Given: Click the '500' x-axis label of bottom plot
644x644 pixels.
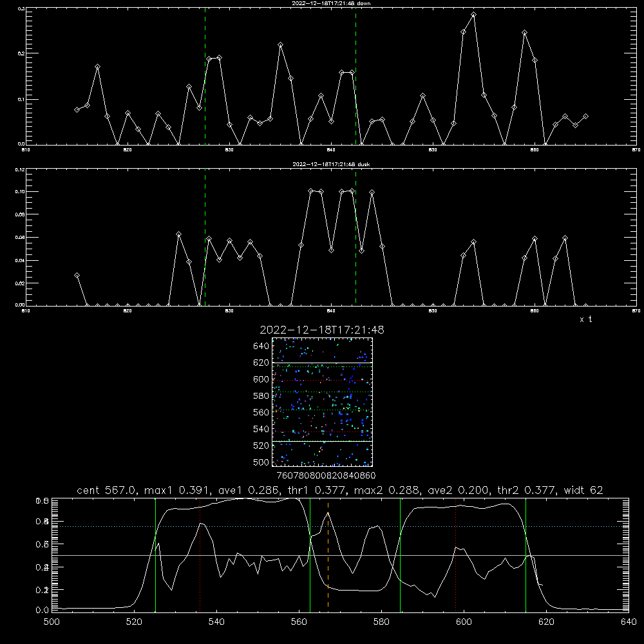Looking at the screenshot, I should [x=52, y=622].
